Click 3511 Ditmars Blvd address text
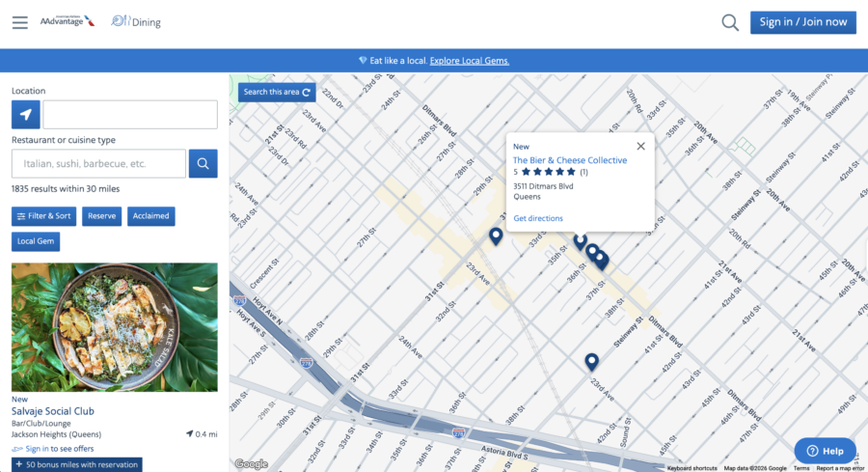Image resolution: width=868 pixels, height=472 pixels. 543,186
